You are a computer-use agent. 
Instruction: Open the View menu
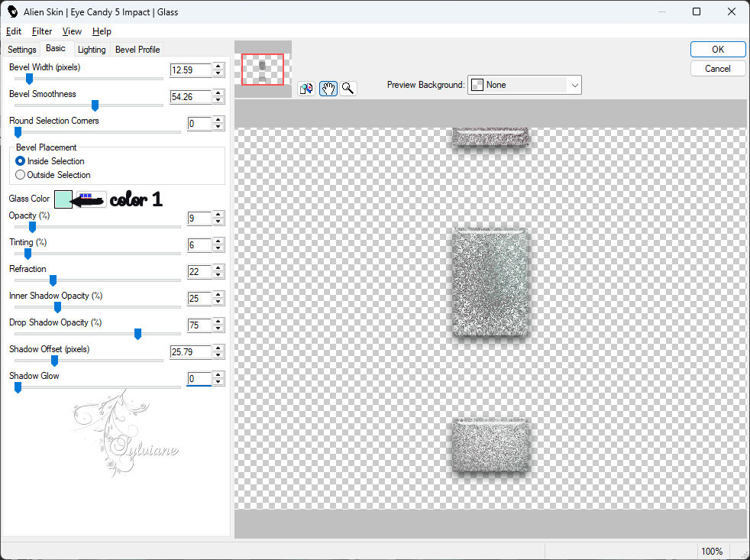coord(73,31)
